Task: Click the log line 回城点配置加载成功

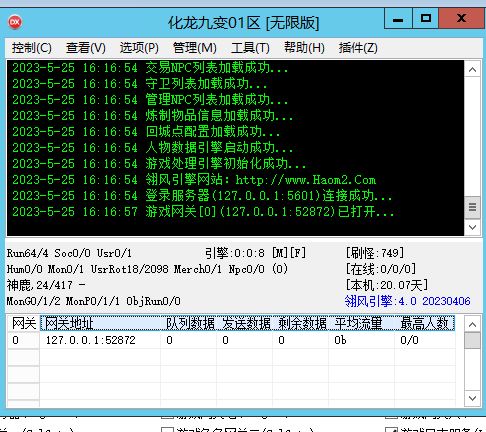Action: (146, 132)
